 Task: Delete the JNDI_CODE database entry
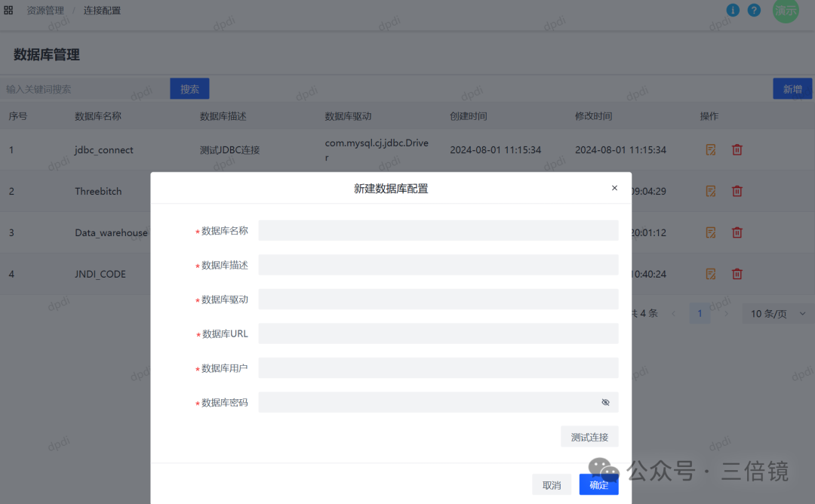pos(737,274)
